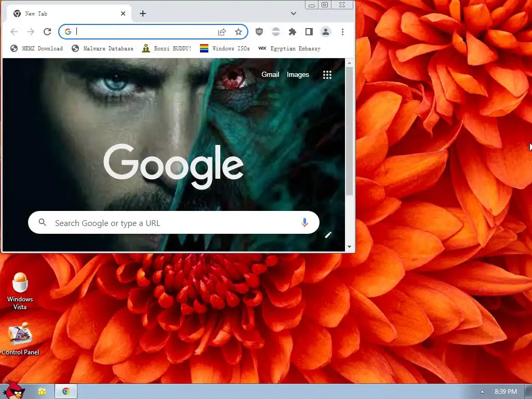Open the folder icon in the taskbar
The image size is (532, 399).
coord(42,392)
